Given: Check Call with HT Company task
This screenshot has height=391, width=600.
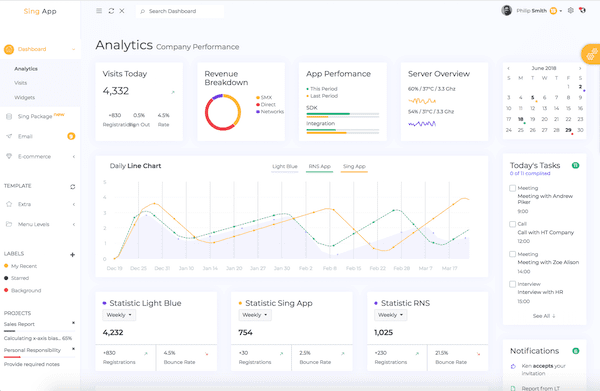Looking at the screenshot, I should [x=512, y=224].
